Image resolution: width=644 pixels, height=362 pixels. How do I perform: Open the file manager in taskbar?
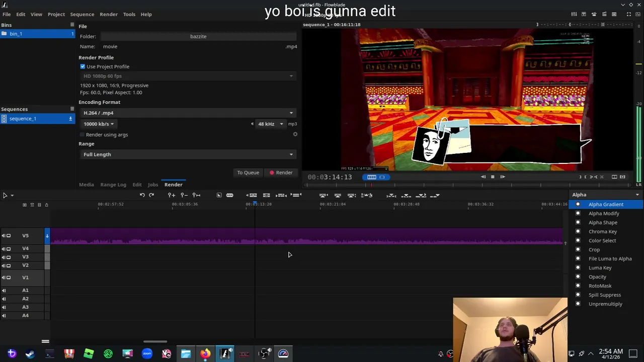pyautogui.click(x=186, y=353)
